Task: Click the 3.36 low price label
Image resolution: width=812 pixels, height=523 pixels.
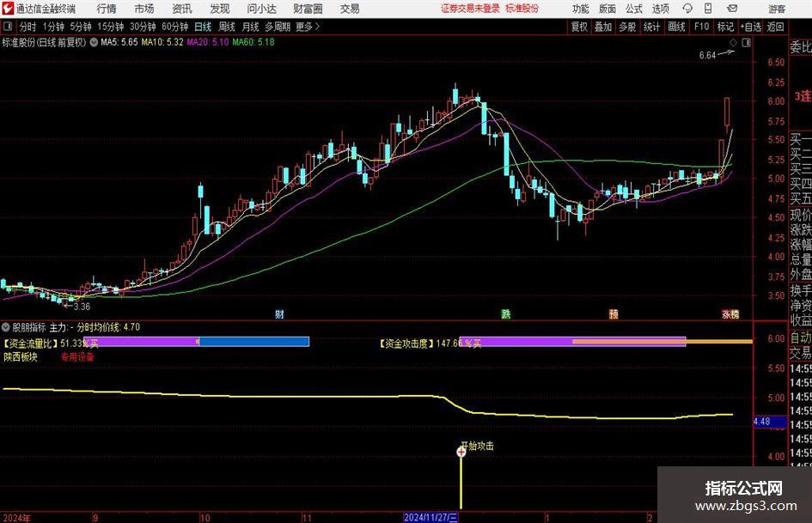Action: (x=82, y=307)
